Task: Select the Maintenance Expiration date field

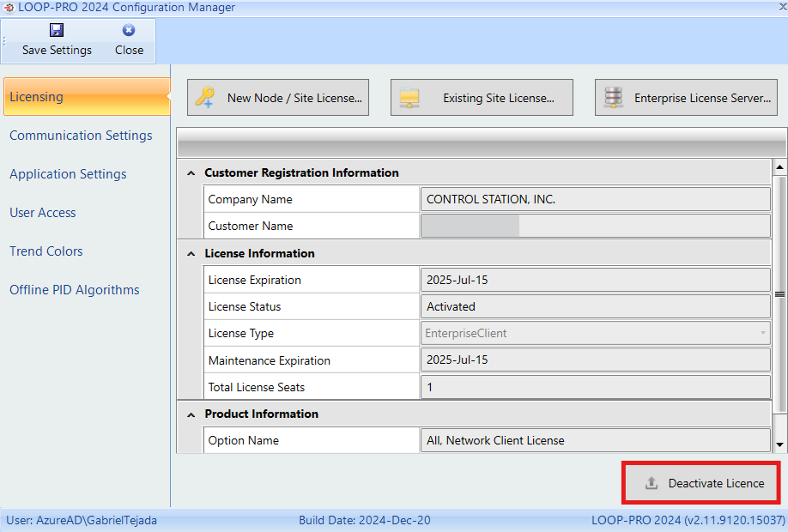Action: tap(595, 360)
